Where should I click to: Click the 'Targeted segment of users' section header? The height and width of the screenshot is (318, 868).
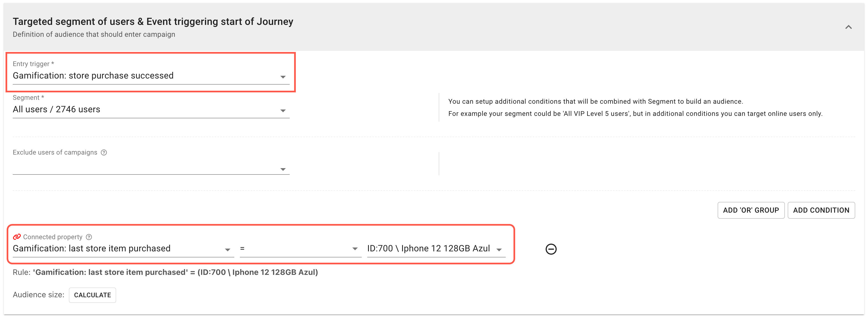pyautogui.click(x=153, y=22)
